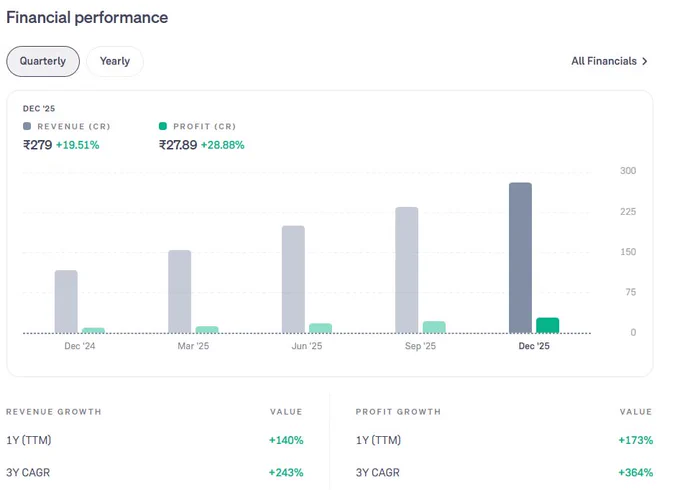Click the +140% revenue 1Y value

pos(286,440)
